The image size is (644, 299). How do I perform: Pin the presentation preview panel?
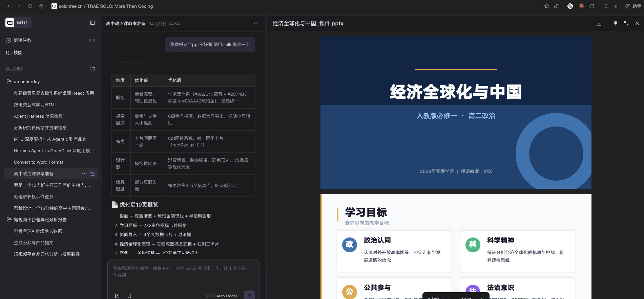[616, 23]
